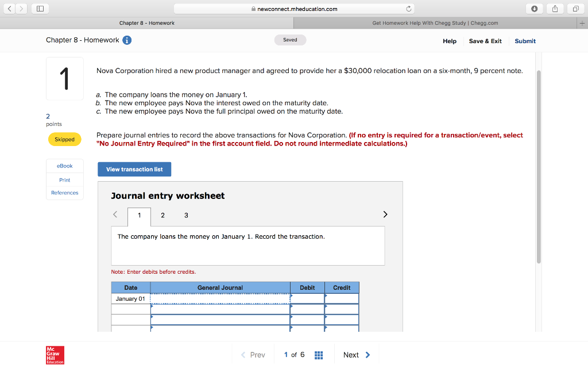Click the View transaction list button
This screenshot has width=588, height=368.
tap(134, 169)
